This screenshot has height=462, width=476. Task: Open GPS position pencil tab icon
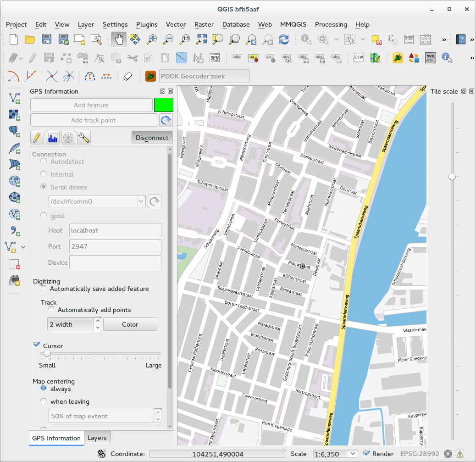pyautogui.click(x=37, y=138)
